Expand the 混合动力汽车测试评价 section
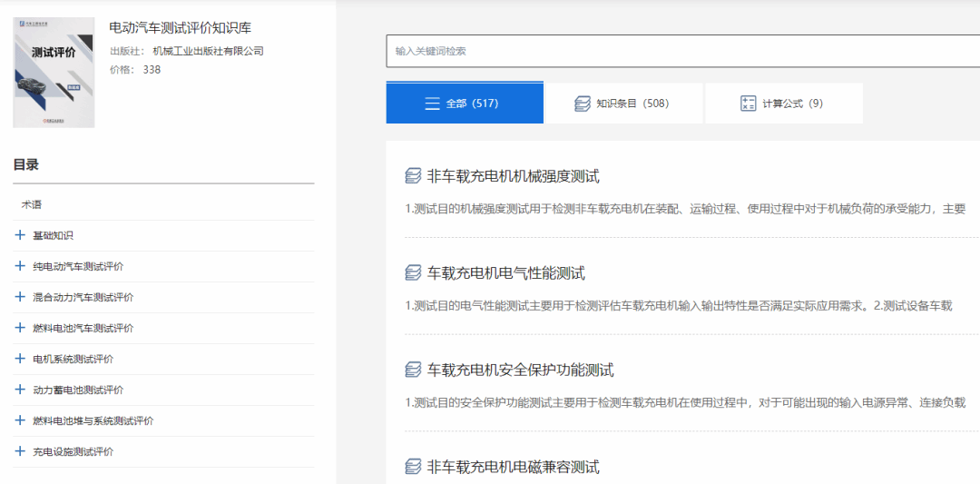Viewport: 980px width, 484px height. [20, 297]
